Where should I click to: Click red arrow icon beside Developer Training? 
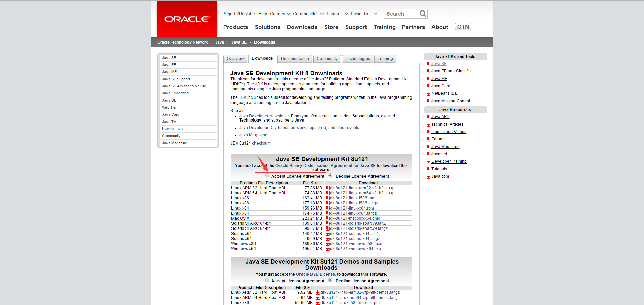(428, 161)
